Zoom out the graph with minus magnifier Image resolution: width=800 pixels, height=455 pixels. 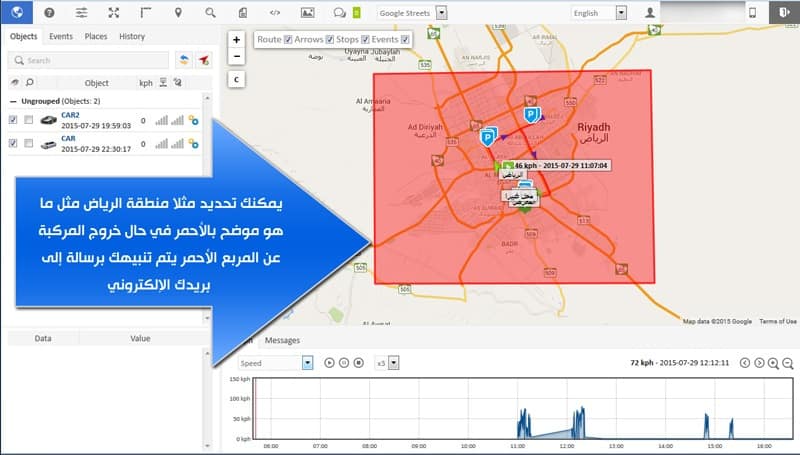(788, 363)
